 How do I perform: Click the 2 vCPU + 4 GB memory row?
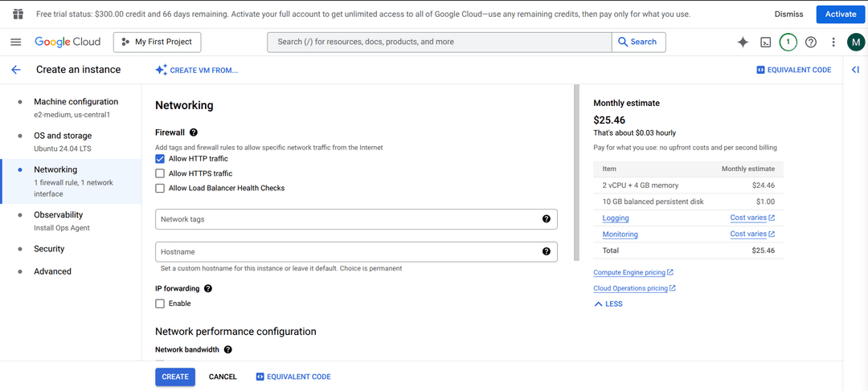[689, 185]
